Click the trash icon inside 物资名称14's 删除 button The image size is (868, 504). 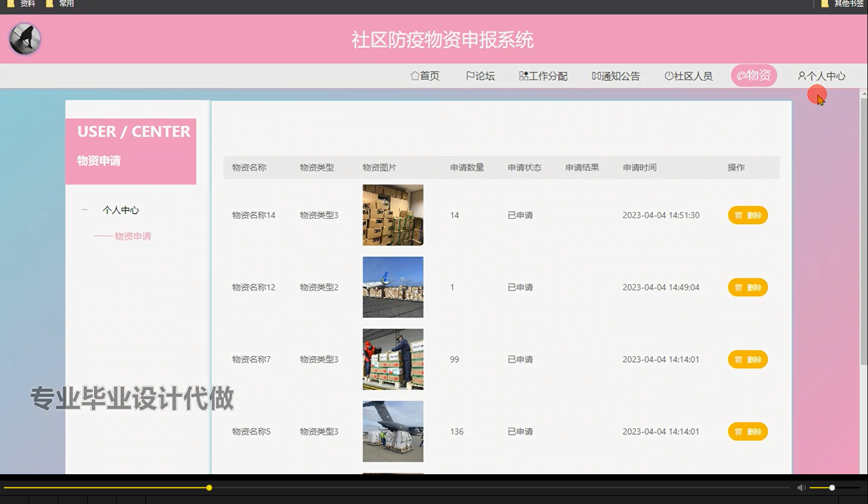(x=739, y=215)
